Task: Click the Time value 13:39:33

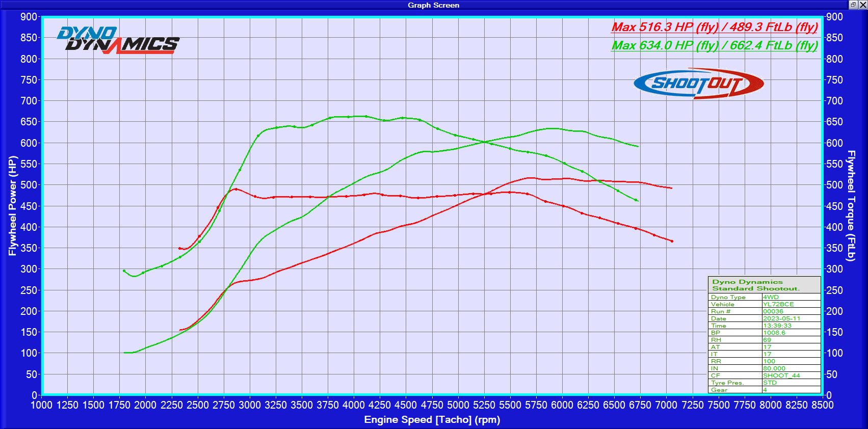Action: 777,326
